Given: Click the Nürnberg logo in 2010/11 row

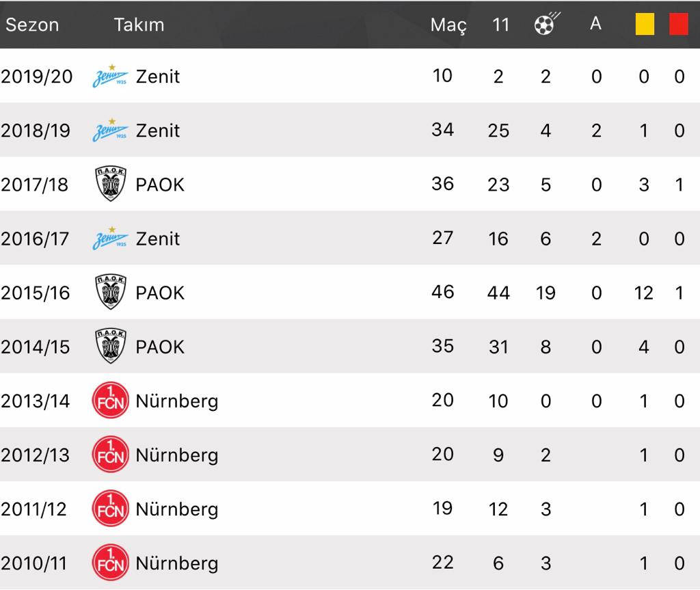Looking at the screenshot, I should pyautogui.click(x=110, y=563).
